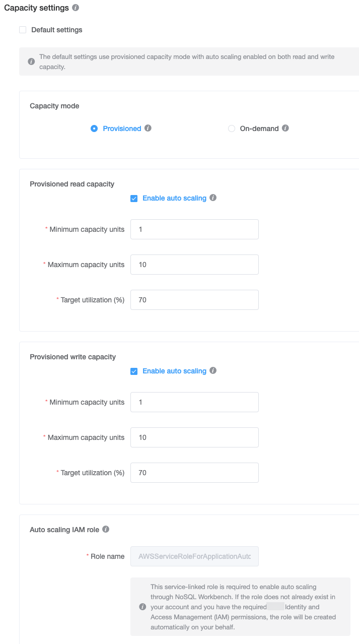Click write capacity Minimum capacity units field

pyautogui.click(x=194, y=402)
